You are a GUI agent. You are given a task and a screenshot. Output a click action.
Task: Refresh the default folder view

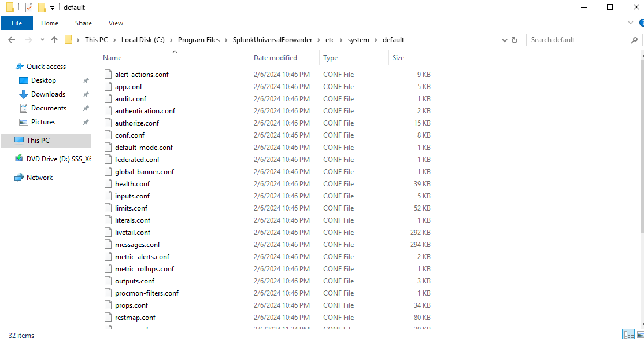tap(514, 40)
